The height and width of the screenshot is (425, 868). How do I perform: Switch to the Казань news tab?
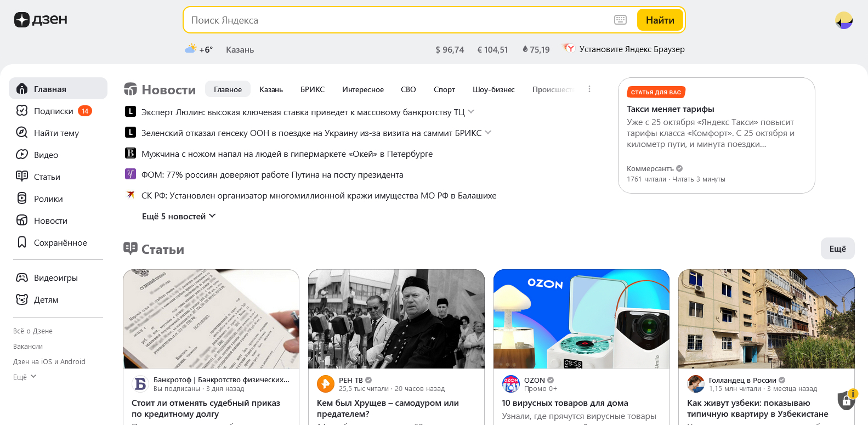(271, 89)
